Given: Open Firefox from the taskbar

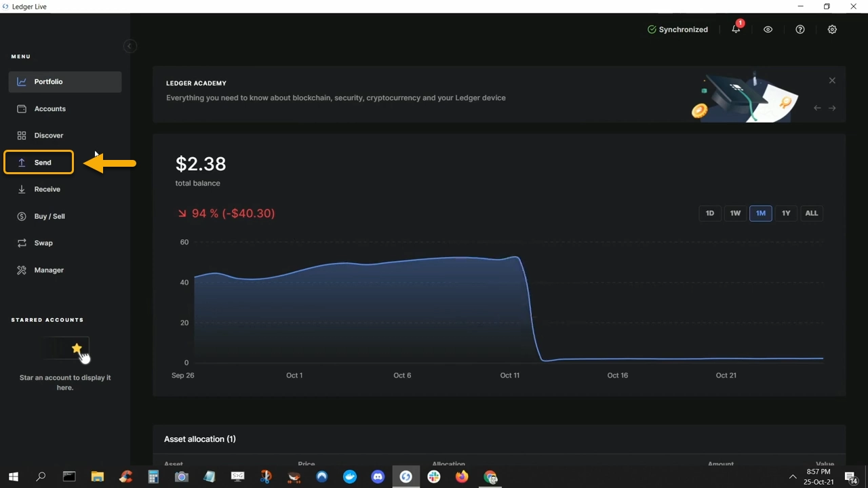Looking at the screenshot, I should tap(462, 477).
